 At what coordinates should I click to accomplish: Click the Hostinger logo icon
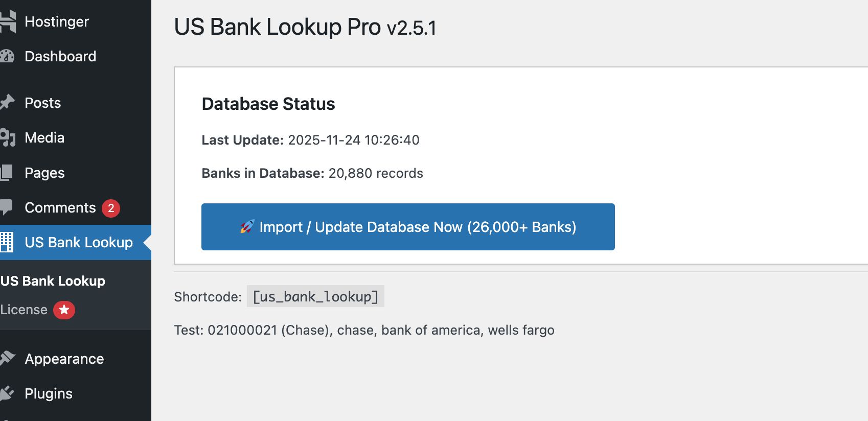8,21
